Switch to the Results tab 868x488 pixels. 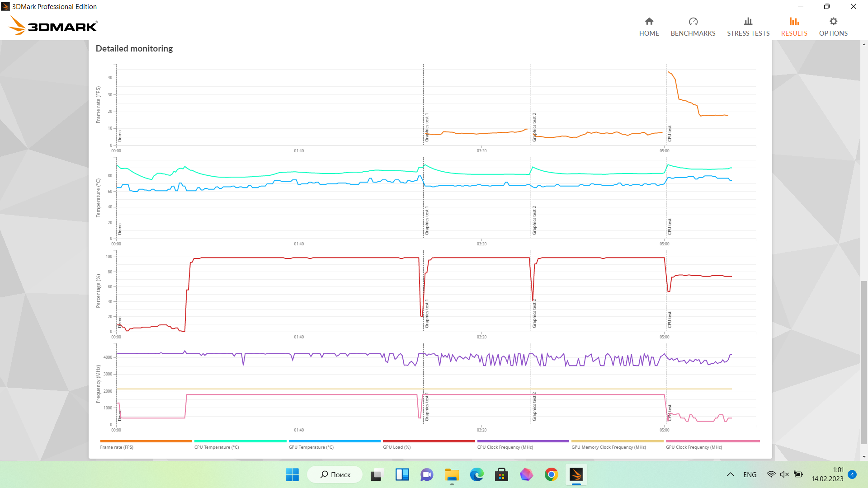tap(794, 27)
